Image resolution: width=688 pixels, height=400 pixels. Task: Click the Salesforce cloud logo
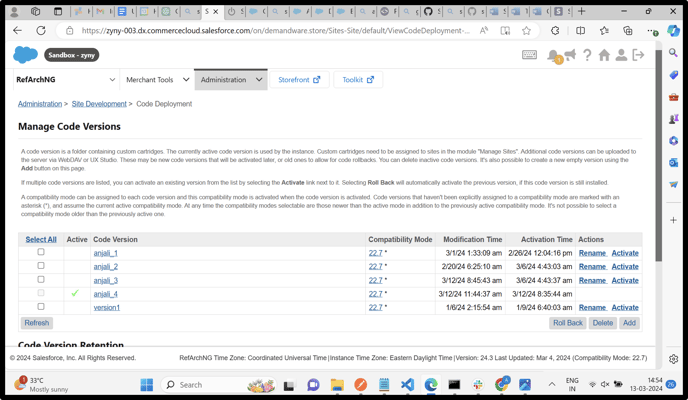click(25, 55)
